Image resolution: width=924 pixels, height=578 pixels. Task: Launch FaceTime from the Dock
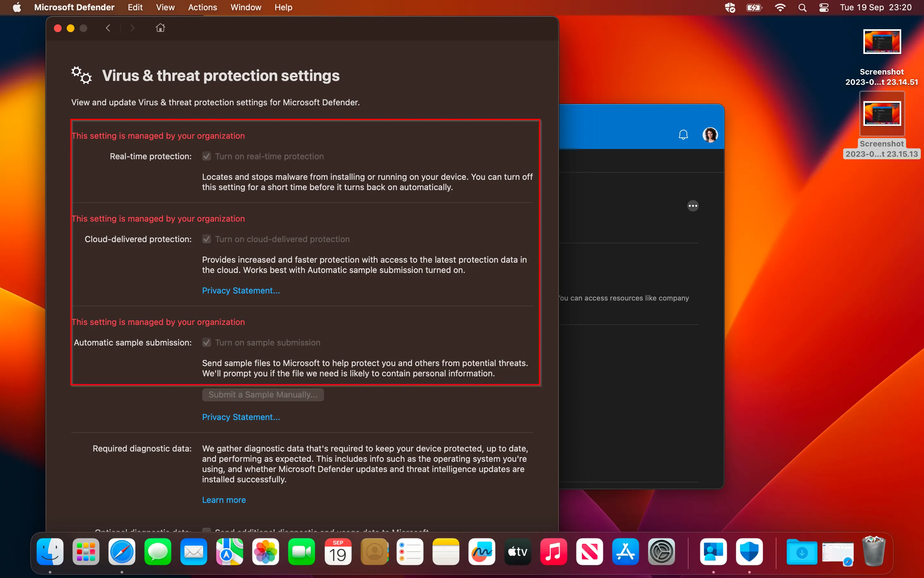click(x=302, y=552)
